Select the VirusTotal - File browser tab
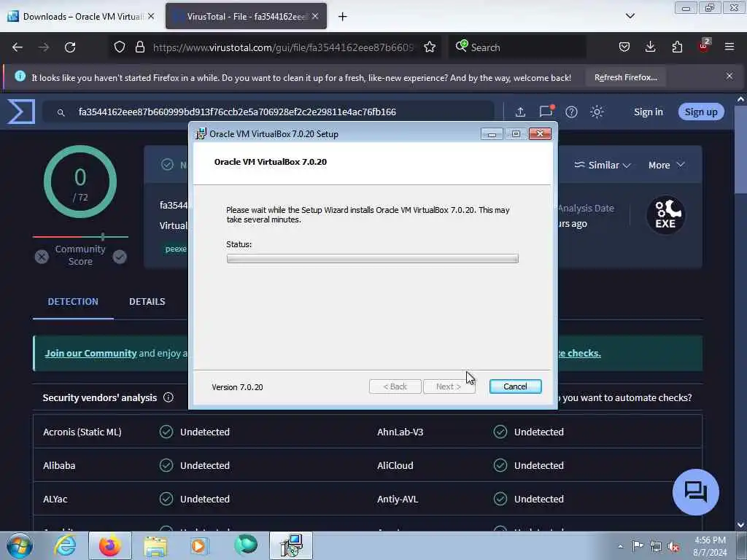 (x=246, y=16)
